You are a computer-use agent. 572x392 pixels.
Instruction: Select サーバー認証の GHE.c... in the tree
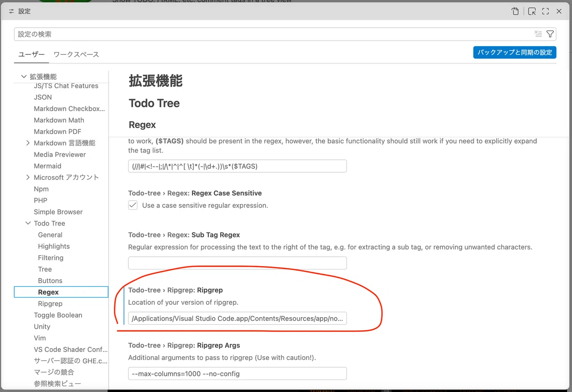(x=71, y=361)
